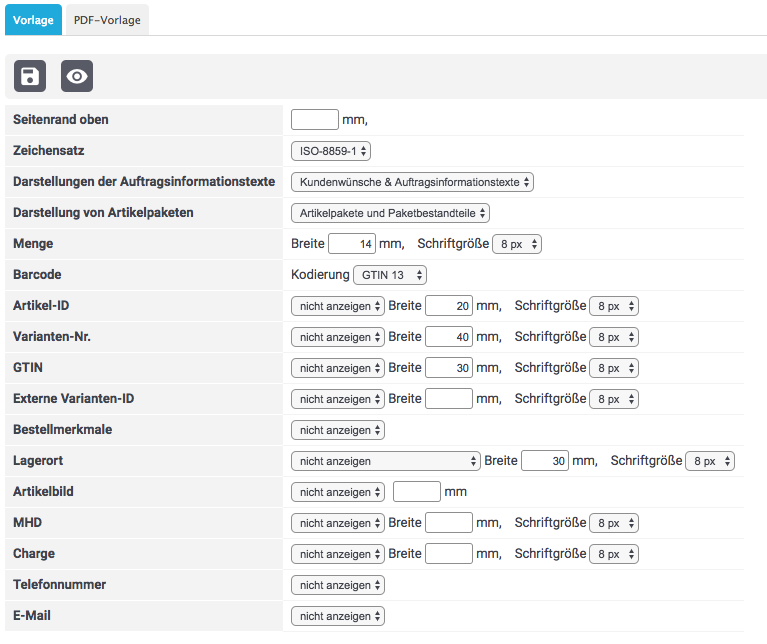Open Darstellung von Artikelpaketen dropdown
The width and height of the screenshot is (767, 644).
390,213
